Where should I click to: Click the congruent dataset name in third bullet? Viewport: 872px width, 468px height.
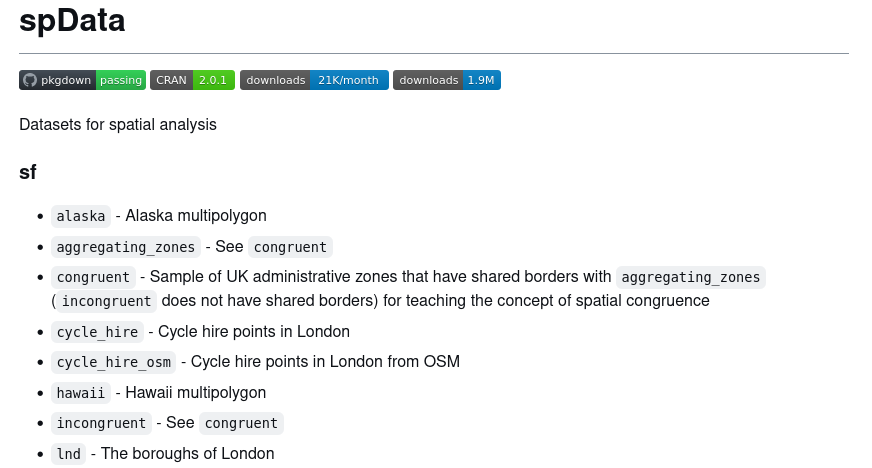coord(93,277)
